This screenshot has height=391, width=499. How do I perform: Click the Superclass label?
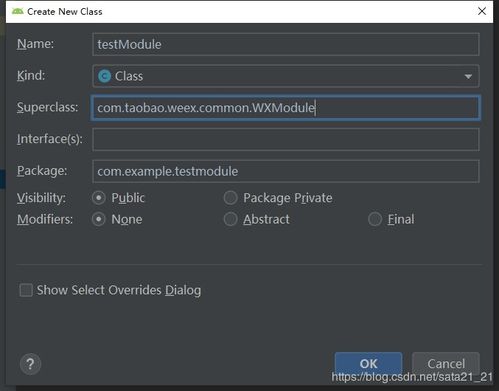pos(48,107)
